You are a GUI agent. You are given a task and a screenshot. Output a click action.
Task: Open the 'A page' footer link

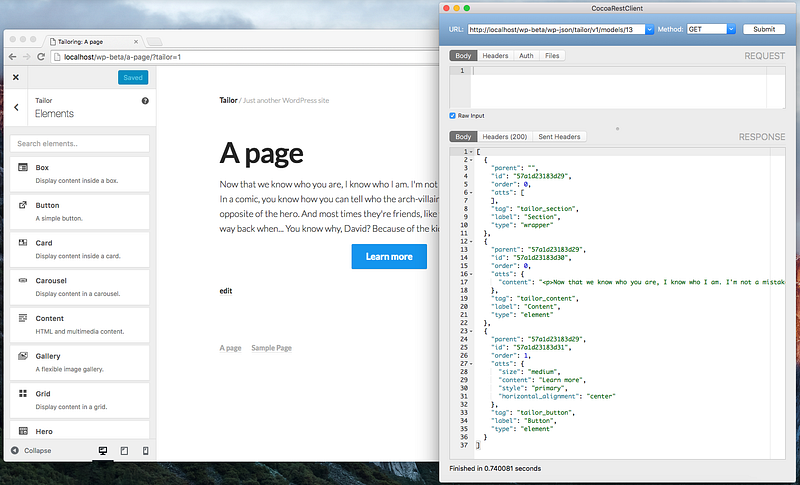230,348
